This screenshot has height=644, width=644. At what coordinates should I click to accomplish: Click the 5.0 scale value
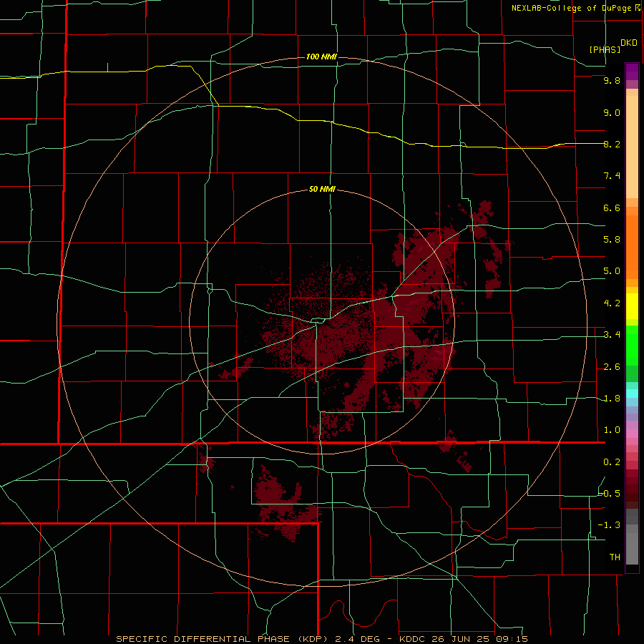(612, 271)
